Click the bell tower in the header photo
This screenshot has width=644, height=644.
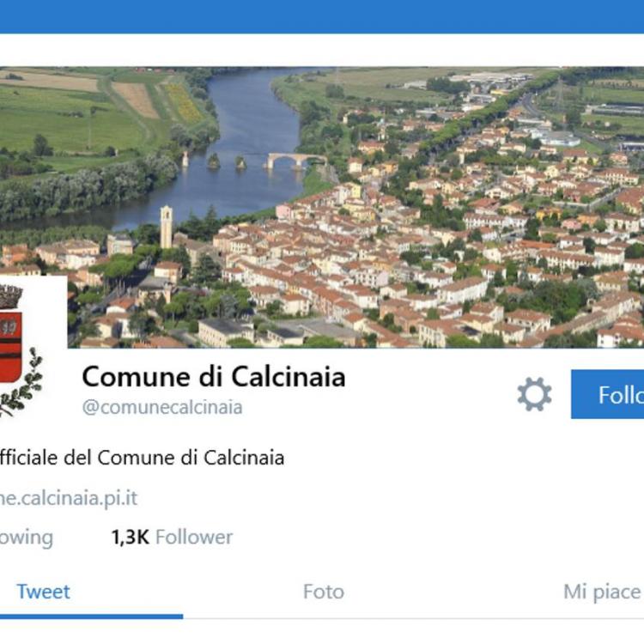tap(167, 228)
